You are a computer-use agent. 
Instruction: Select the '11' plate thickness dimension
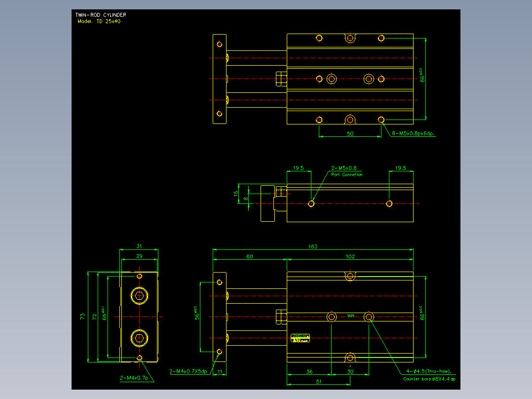(x=220, y=371)
